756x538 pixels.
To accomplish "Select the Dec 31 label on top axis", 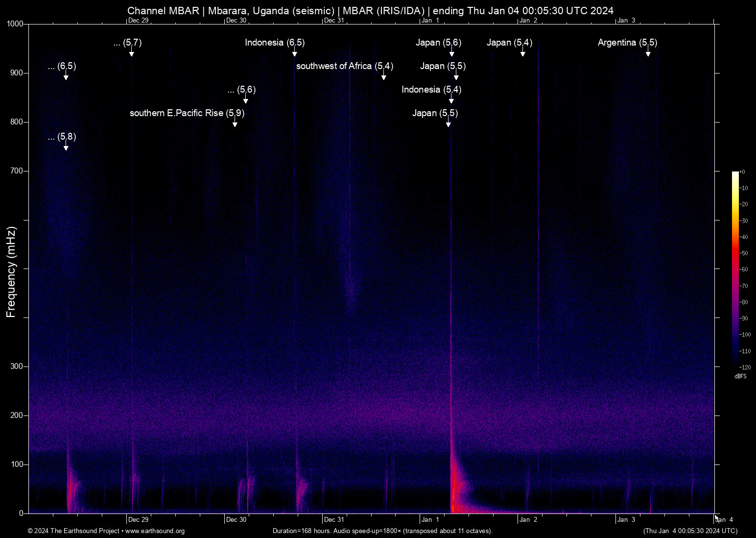I will pos(334,21).
